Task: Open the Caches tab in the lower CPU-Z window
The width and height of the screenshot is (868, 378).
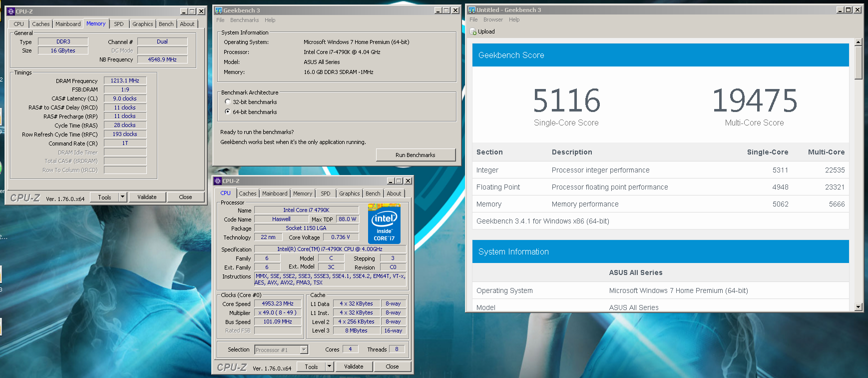Action: point(248,193)
